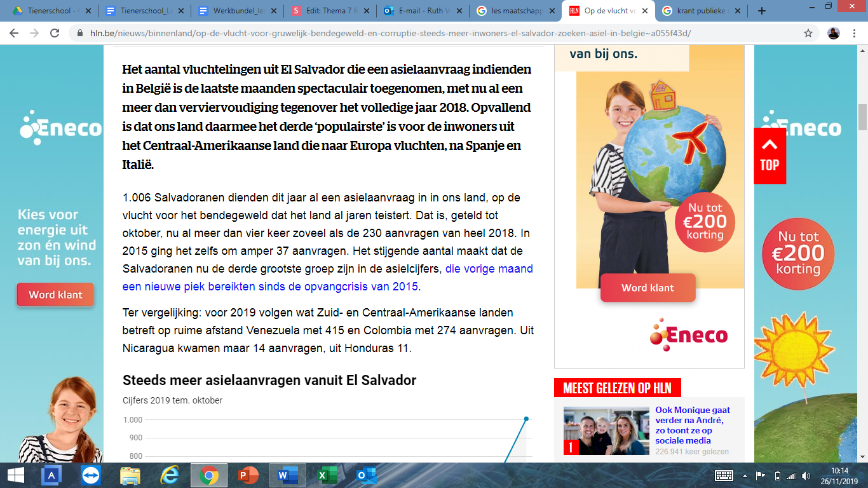
Task: Open Word from the taskbar
Action: (x=288, y=475)
